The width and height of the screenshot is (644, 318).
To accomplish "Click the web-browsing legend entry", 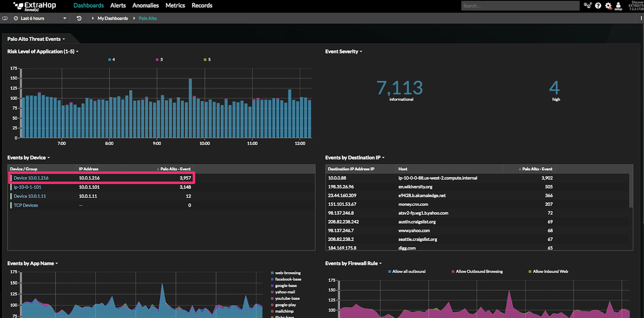I will pyautogui.click(x=286, y=273).
